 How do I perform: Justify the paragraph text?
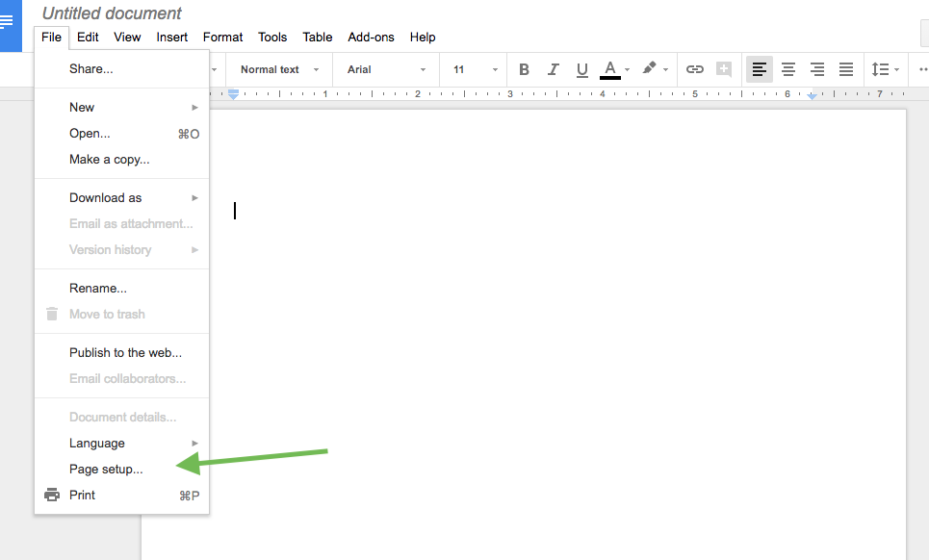[846, 69]
